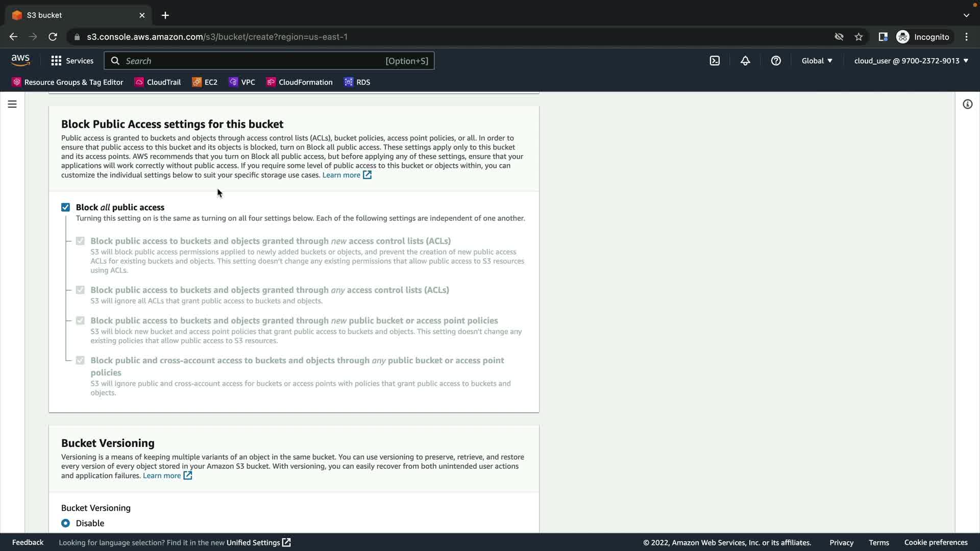Open the info panel icon at right
This screenshot has width=980, height=551.
967,104
